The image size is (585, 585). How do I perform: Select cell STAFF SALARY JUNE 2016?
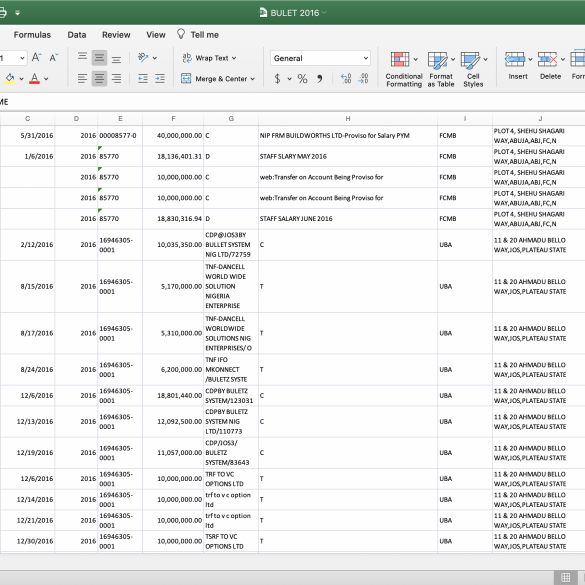(x=348, y=219)
